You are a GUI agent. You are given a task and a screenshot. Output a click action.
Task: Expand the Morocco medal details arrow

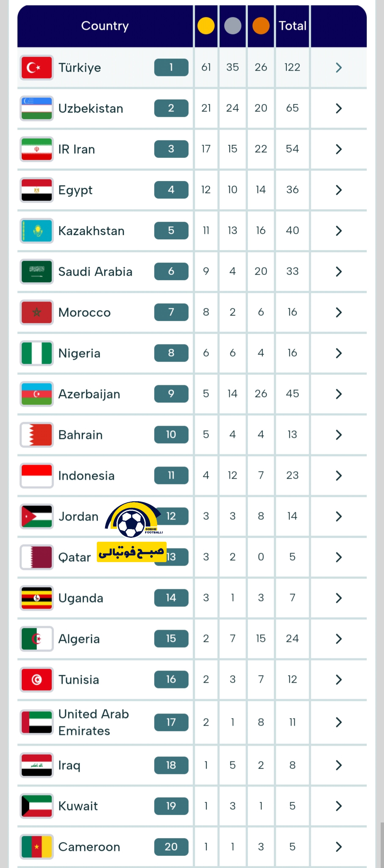click(x=339, y=312)
